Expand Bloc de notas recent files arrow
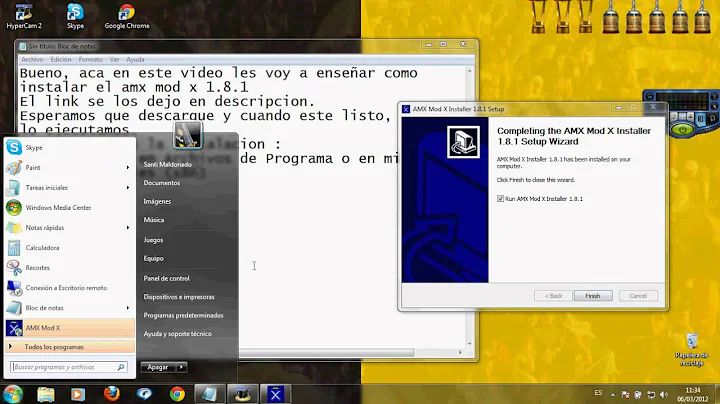Screen dimensions: 720x404 (x=128, y=308)
